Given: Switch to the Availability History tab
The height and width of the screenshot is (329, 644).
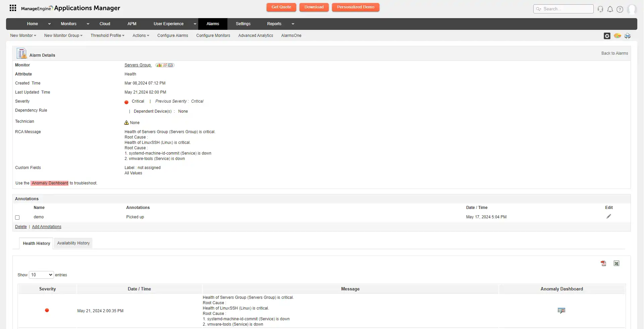Looking at the screenshot, I should pos(73,243).
